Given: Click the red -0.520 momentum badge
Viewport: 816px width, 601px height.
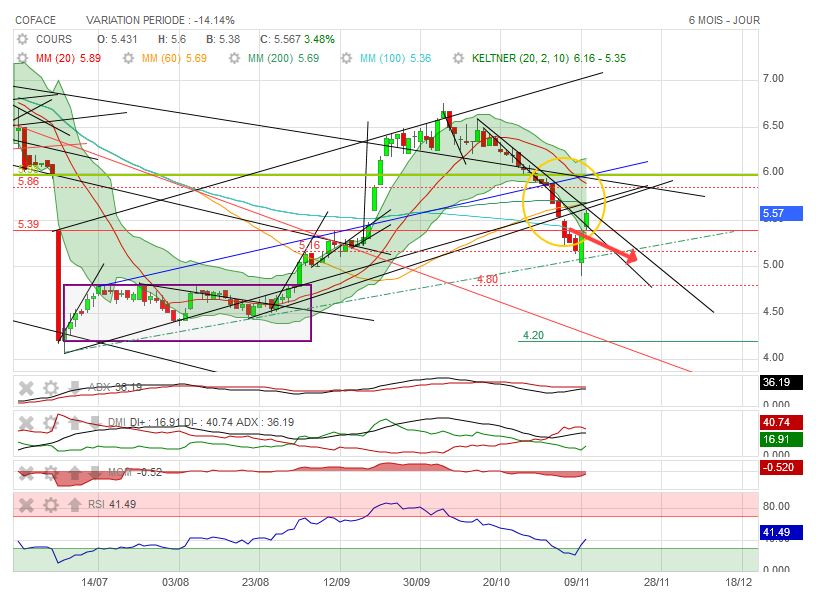Looking at the screenshot, I should point(781,467).
